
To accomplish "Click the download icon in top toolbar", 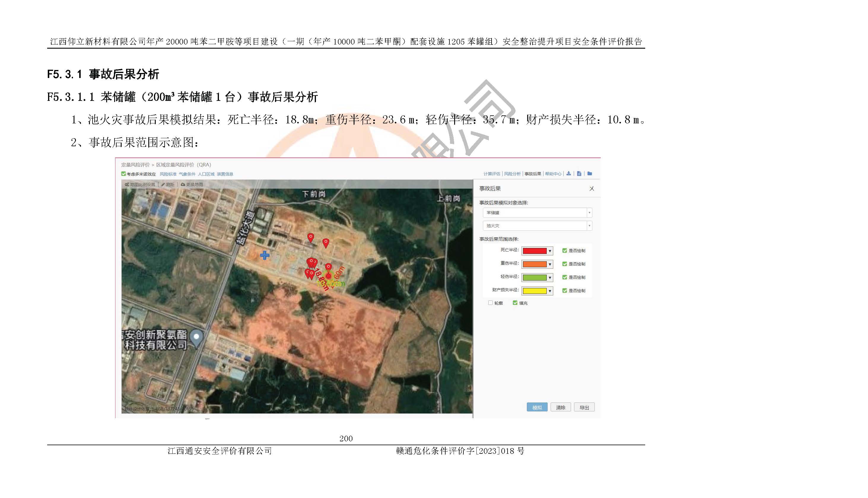I will [568, 174].
